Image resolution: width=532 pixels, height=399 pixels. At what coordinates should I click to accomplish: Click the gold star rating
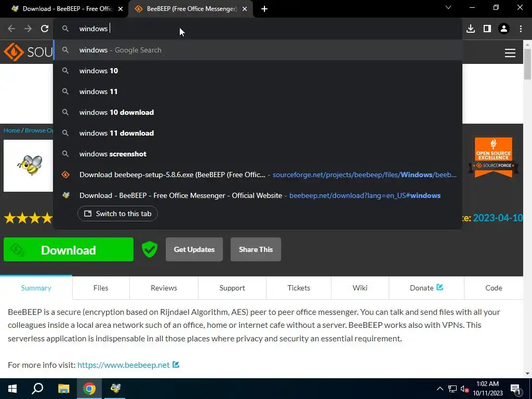29,218
